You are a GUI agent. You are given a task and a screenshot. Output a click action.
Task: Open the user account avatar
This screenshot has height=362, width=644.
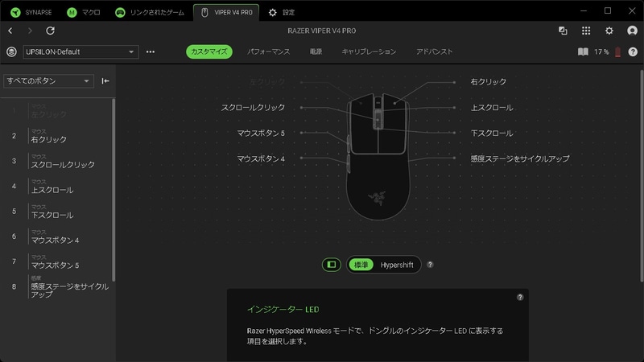tap(632, 31)
